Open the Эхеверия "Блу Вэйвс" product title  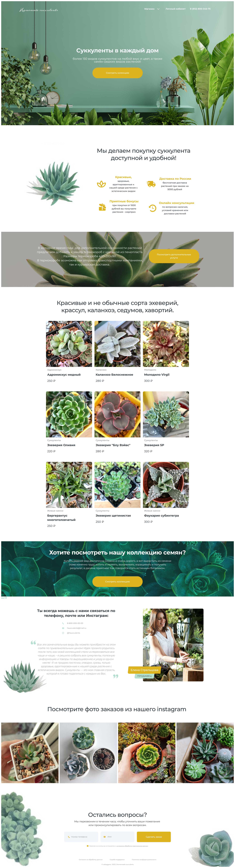(113, 445)
